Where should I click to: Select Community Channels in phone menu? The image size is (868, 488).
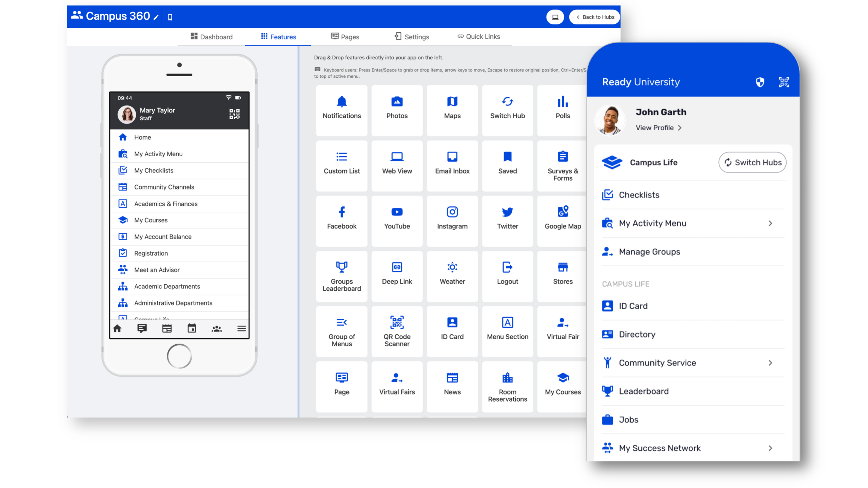click(x=180, y=187)
